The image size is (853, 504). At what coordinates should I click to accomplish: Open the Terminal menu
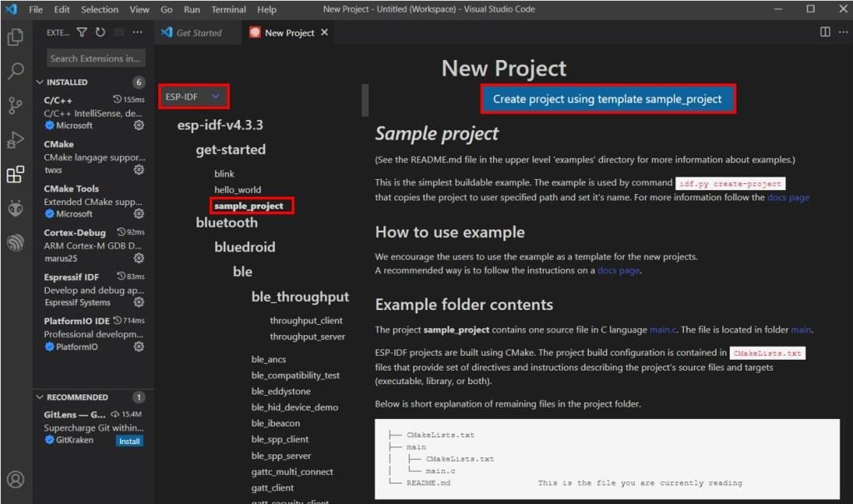pyautogui.click(x=228, y=9)
